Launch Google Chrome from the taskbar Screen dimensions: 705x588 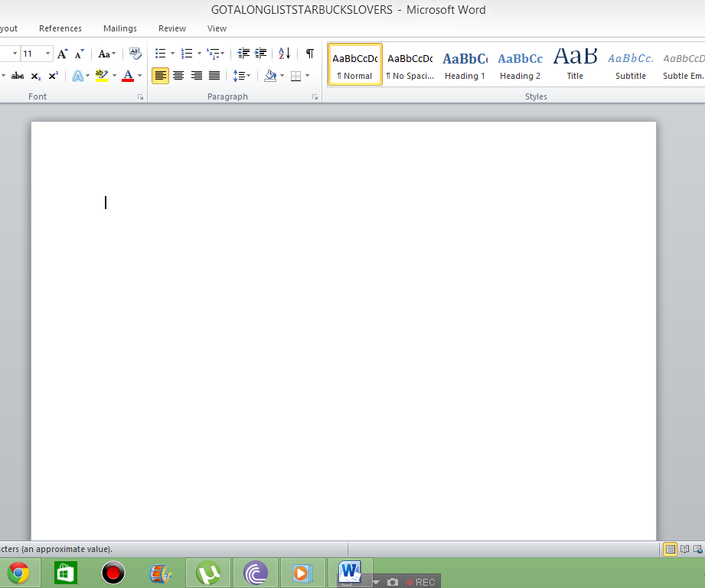point(18,572)
